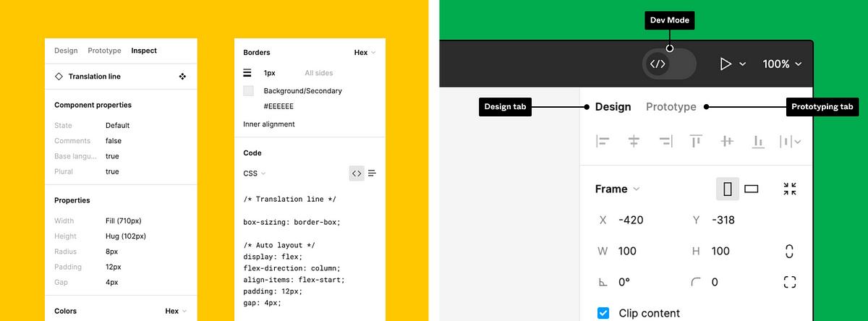The image size is (868, 321).
Task: Click the align-items: flex-start code line
Action: [x=294, y=280]
